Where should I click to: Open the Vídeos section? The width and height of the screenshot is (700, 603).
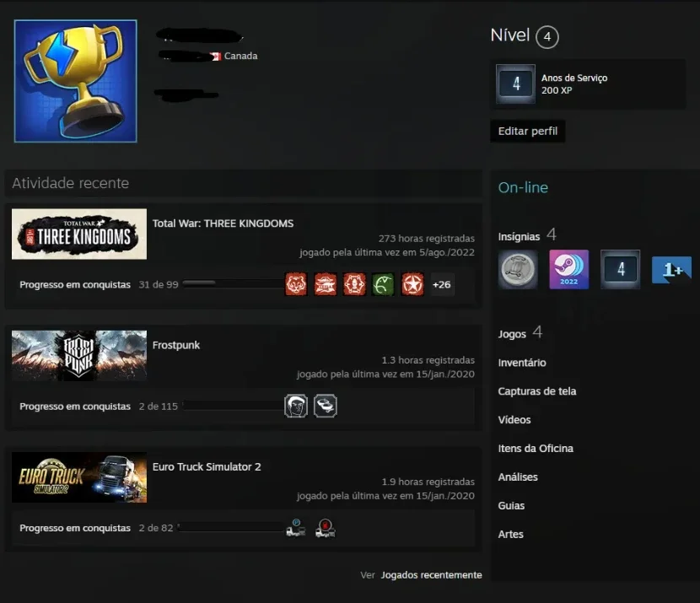tap(514, 420)
